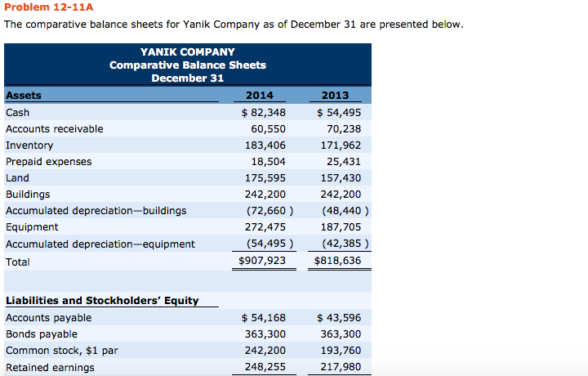
Task: Click the Prepaid expenses row label
Action: [49, 161]
